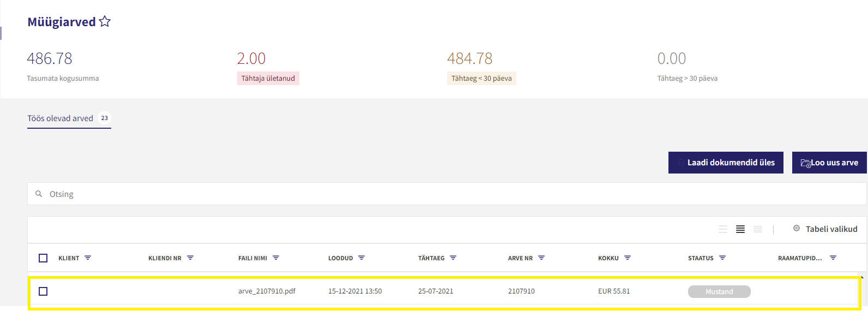Filter by Tähtaeg < 30 päeva label
868x311 pixels.
click(481, 79)
